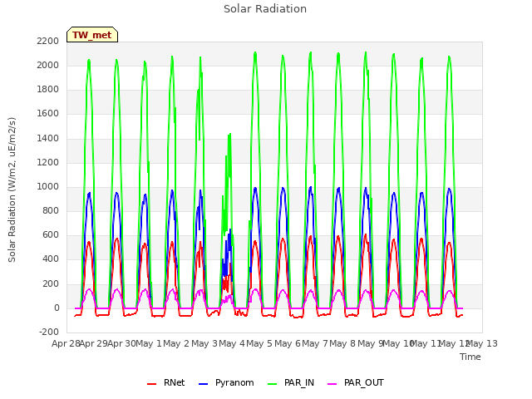
Task: Click the Solar Radiation chart title
Action: point(265,9)
